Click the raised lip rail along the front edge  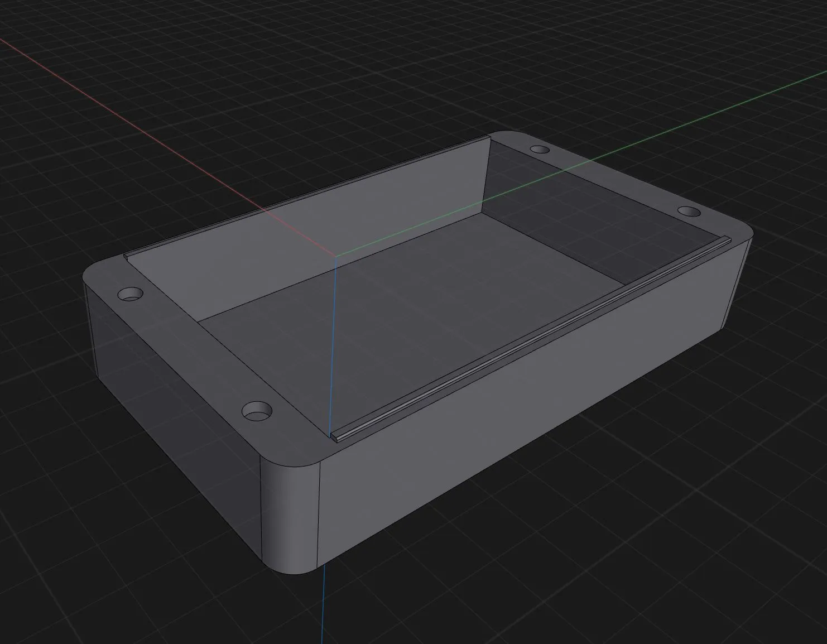click(530, 339)
